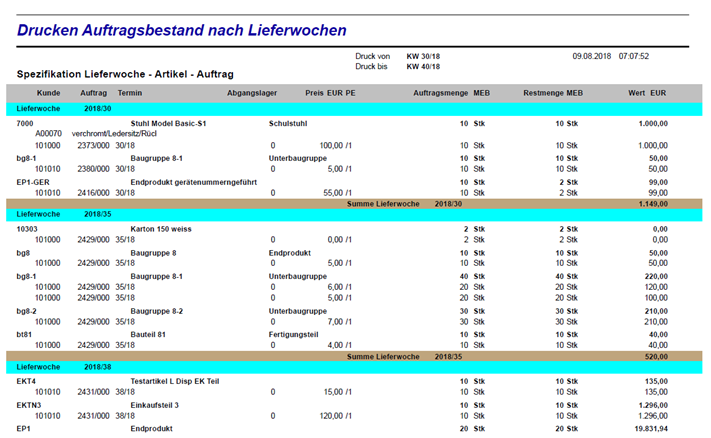711x438 pixels.
Task: Click the Summe Lieferwoche 2018/35 total row
Action: tap(354, 357)
